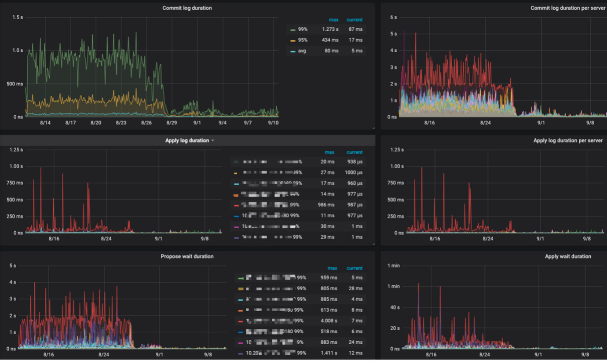This screenshot has height=364, width=607.
Task: Click the 80 ms max value for avg
Action: 332,51
